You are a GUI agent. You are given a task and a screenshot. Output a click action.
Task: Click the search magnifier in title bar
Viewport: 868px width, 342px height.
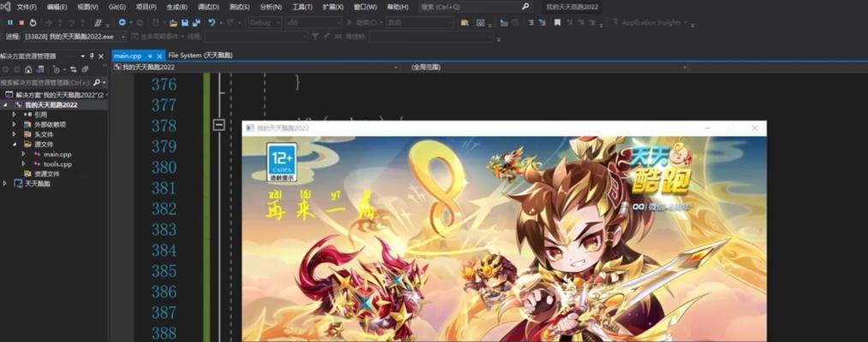526,7
